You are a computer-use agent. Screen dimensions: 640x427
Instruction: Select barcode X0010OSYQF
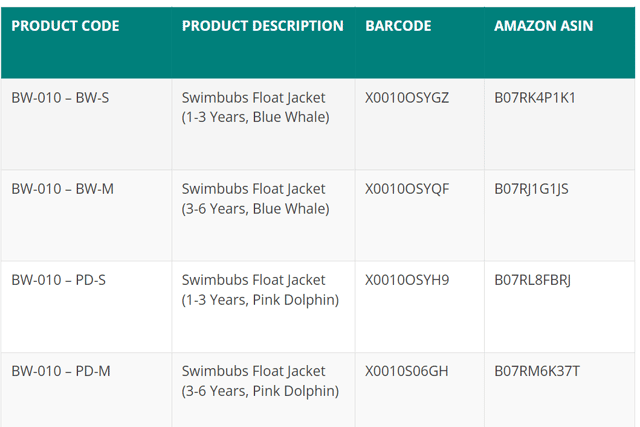pyautogui.click(x=407, y=189)
